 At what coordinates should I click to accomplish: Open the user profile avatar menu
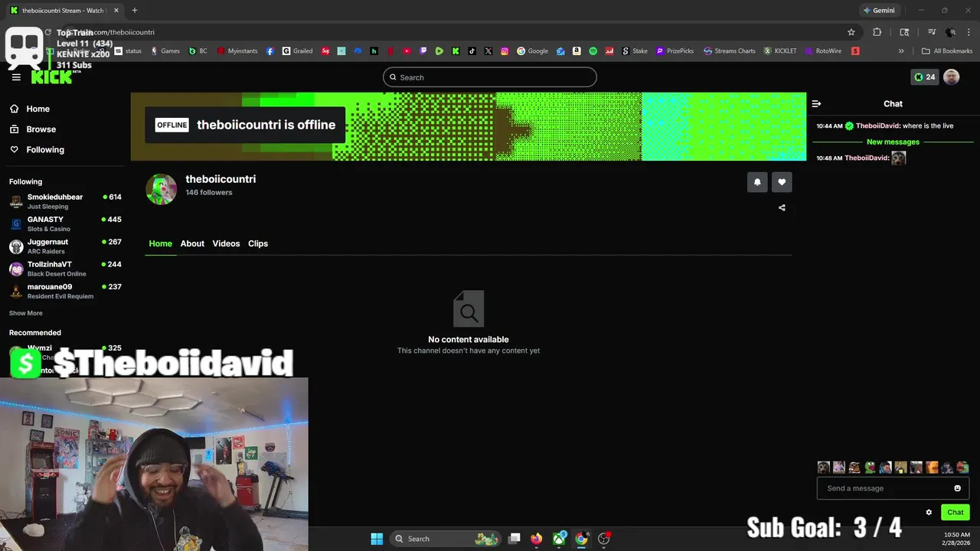951,77
